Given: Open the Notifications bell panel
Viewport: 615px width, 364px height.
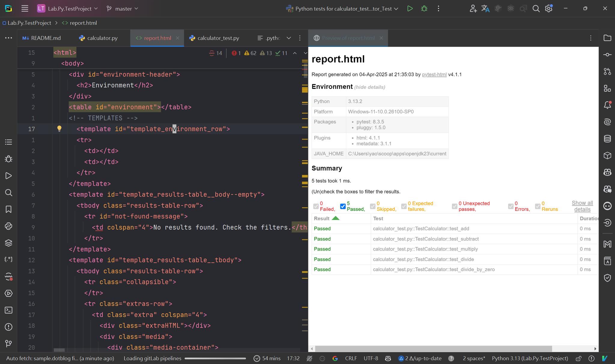Looking at the screenshot, I should [607, 105].
